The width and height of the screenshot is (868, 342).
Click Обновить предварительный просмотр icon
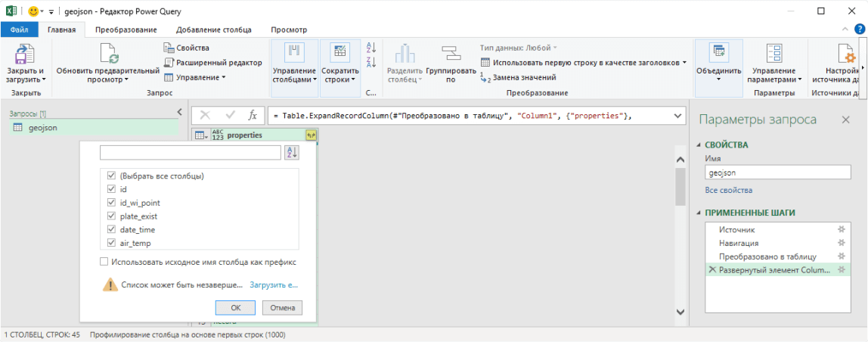click(108, 54)
